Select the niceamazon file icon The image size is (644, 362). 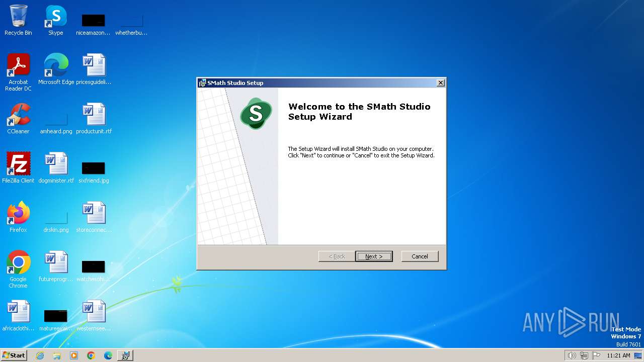pos(93,24)
